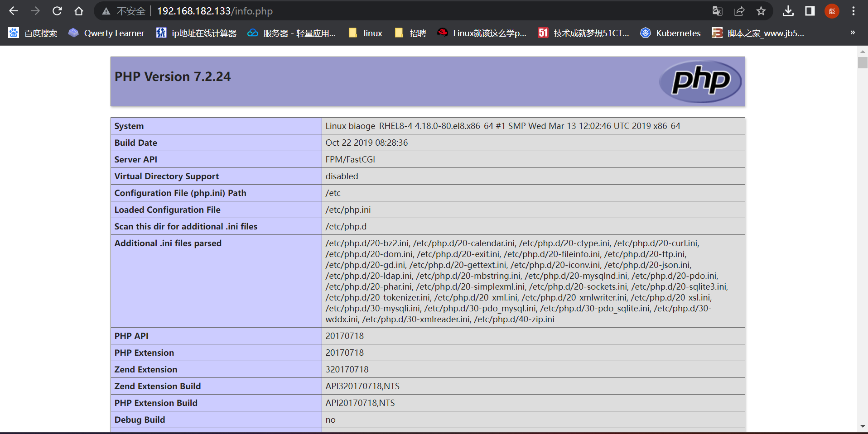The image size is (868, 434).
Task: Open the Chrome three-dot menu
Action: (854, 11)
